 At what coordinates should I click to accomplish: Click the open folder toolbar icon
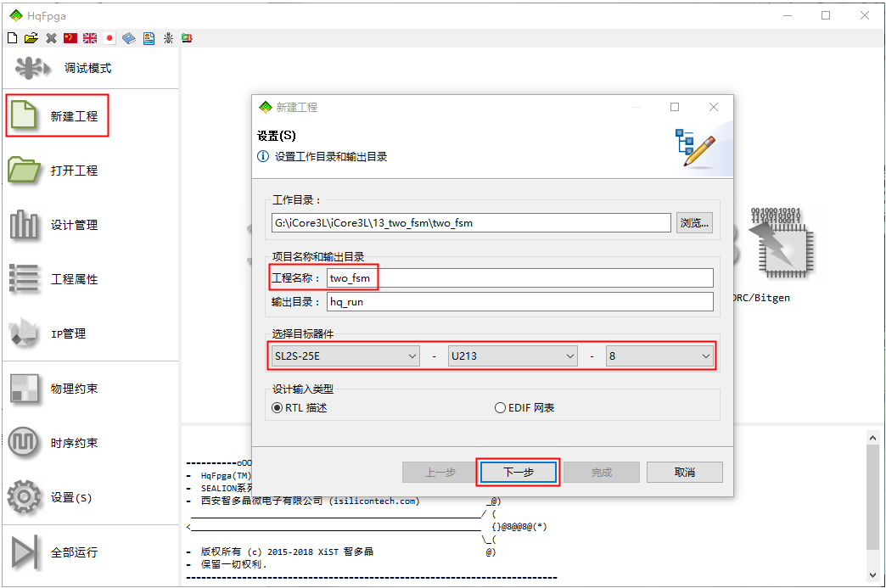click(31, 38)
